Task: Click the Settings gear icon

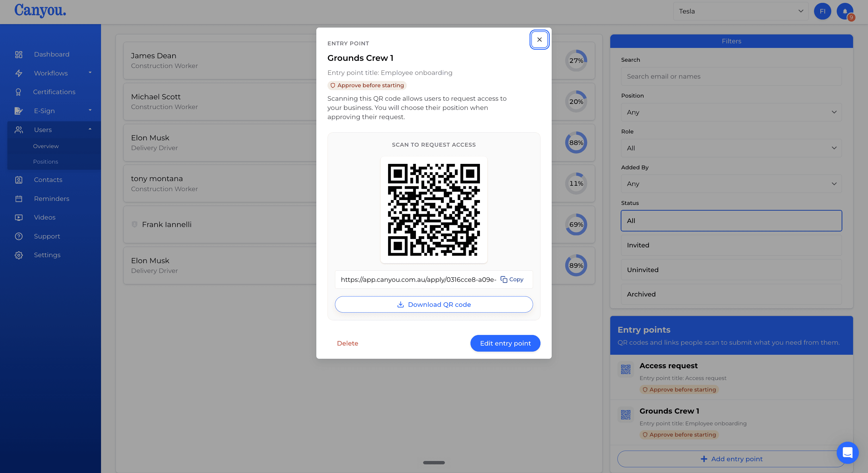Action: pyautogui.click(x=19, y=255)
